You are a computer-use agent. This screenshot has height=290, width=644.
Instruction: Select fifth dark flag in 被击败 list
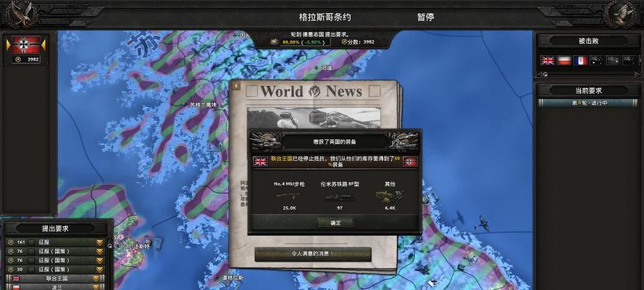tap(613, 60)
